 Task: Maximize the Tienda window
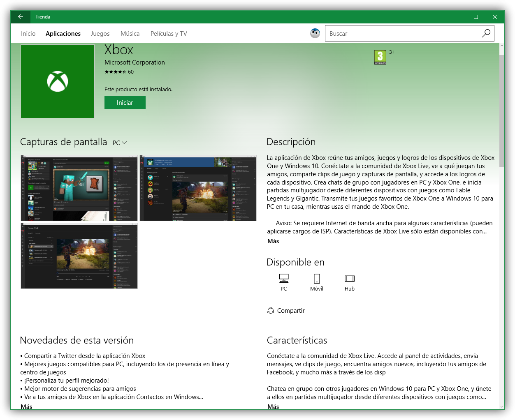476,17
